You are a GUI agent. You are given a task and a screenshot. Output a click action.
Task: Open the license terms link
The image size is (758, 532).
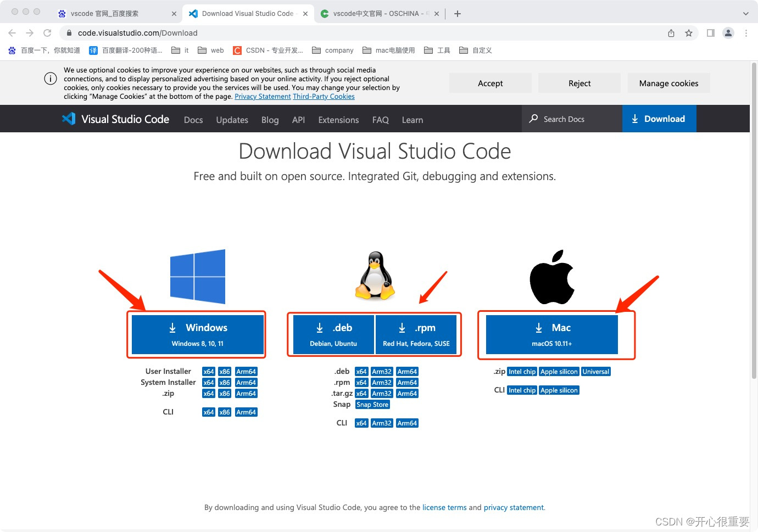[444, 507]
